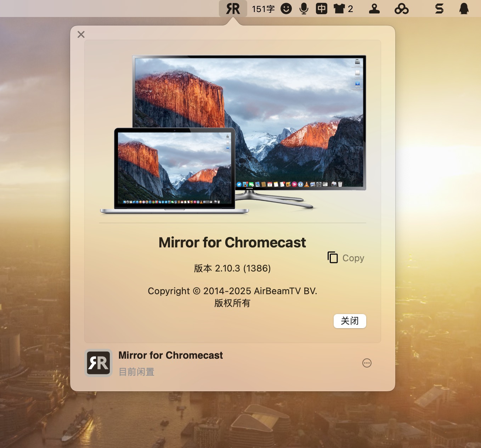Click the microphone icon in the menu bar
This screenshot has width=481, height=448.
304,9
